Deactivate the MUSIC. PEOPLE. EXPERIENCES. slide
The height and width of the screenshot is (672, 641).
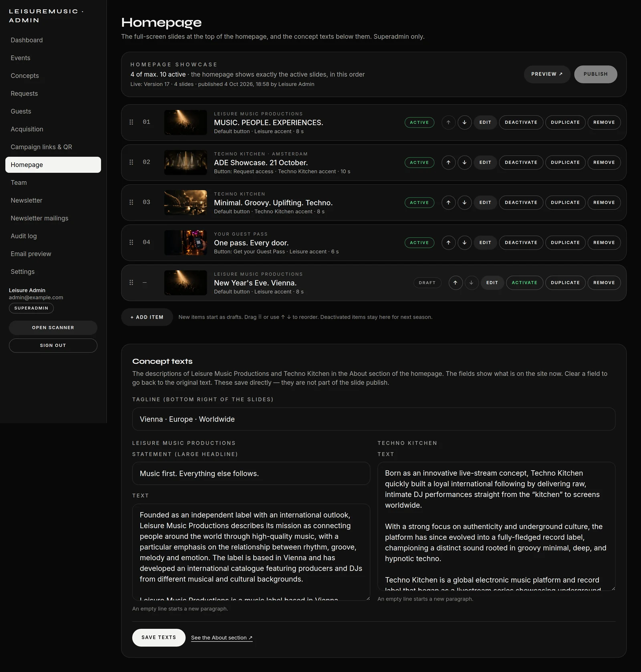pos(521,122)
